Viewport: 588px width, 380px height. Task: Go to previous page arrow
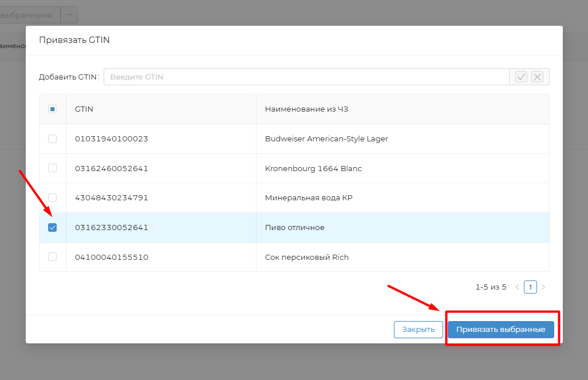pyautogui.click(x=517, y=287)
